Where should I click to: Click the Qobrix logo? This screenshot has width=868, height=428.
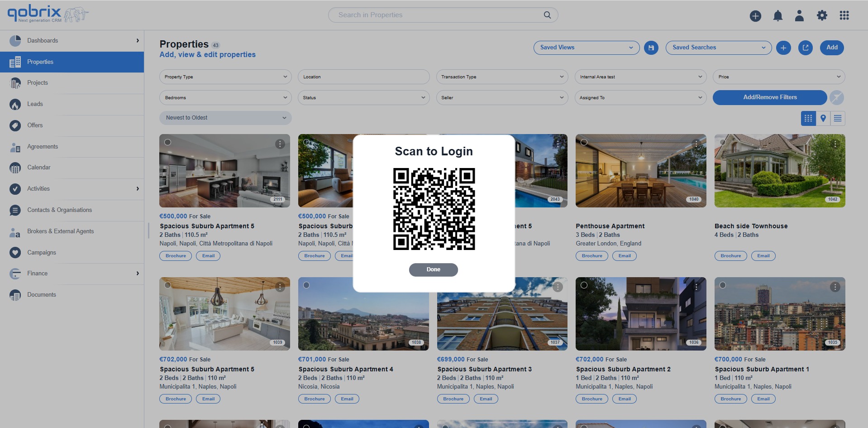(48, 14)
